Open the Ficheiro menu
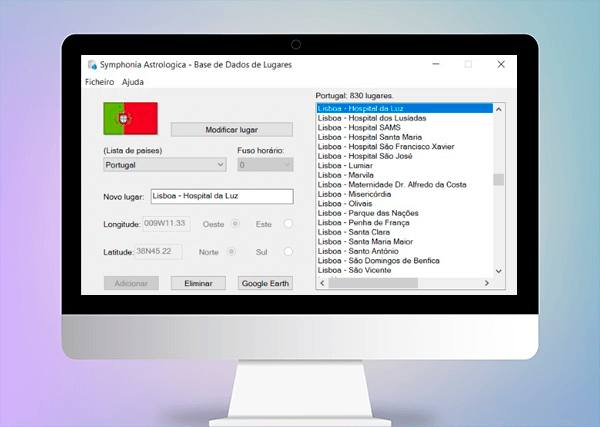 (x=99, y=82)
